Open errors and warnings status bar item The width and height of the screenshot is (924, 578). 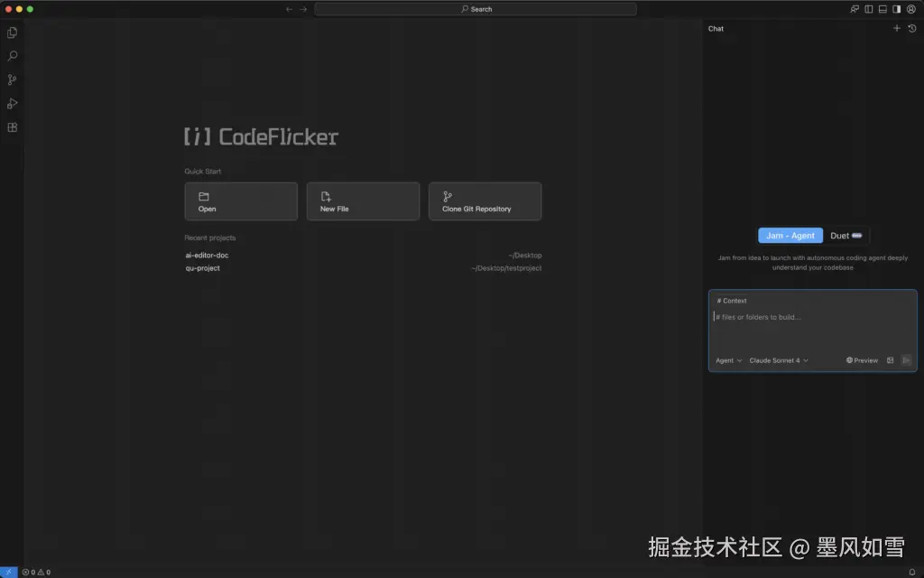tap(36, 572)
